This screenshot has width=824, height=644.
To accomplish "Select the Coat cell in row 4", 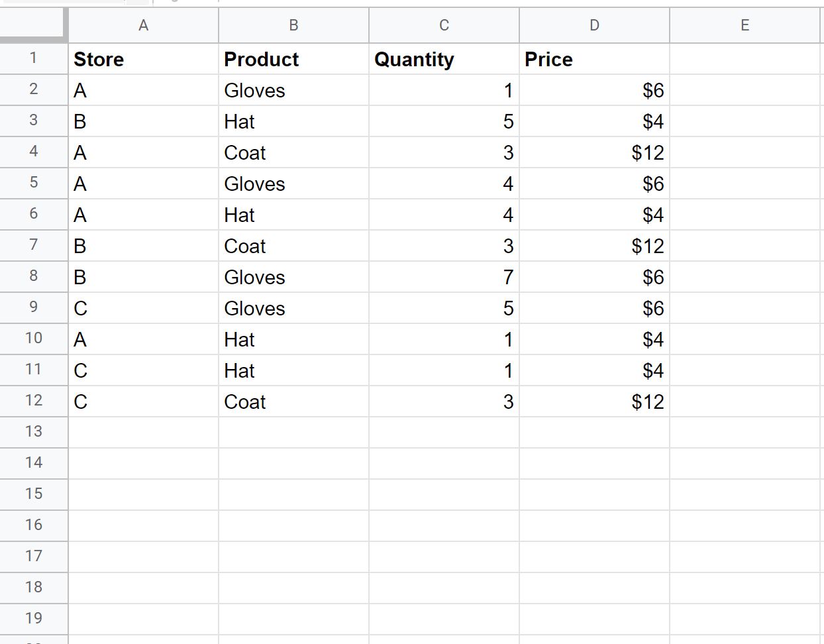I will click(293, 152).
